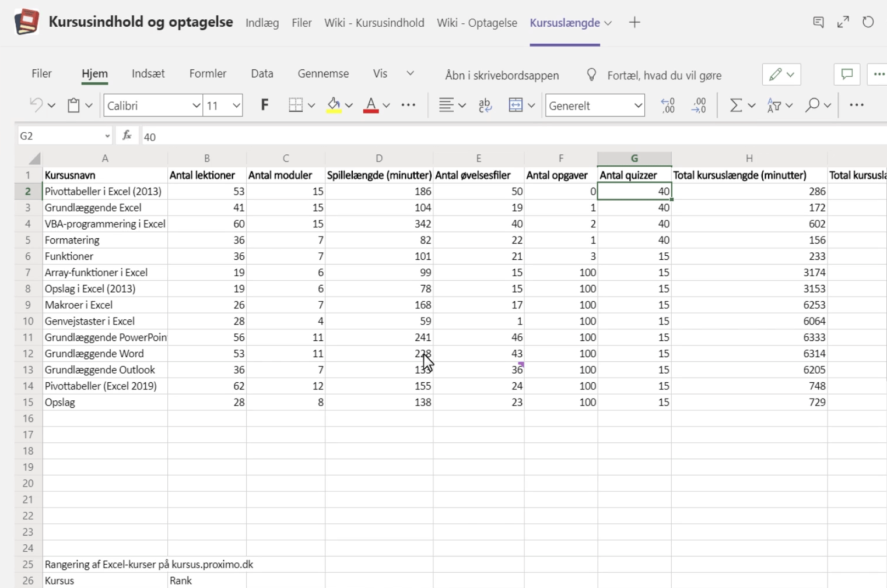887x588 pixels.
Task: Click the merge cells icon
Action: coord(516,105)
